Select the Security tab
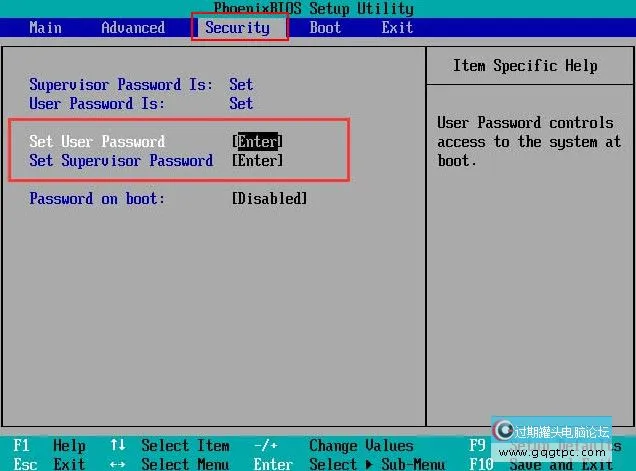636x471 pixels. (237, 27)
